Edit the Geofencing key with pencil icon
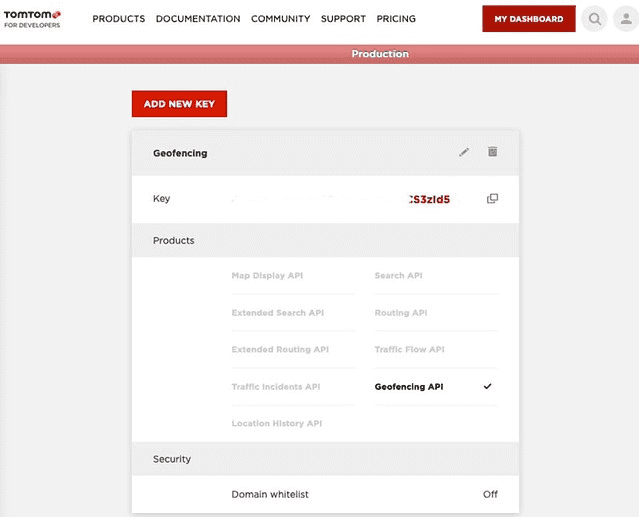This screenshot has height=517, width=639. tap(464, 152)
